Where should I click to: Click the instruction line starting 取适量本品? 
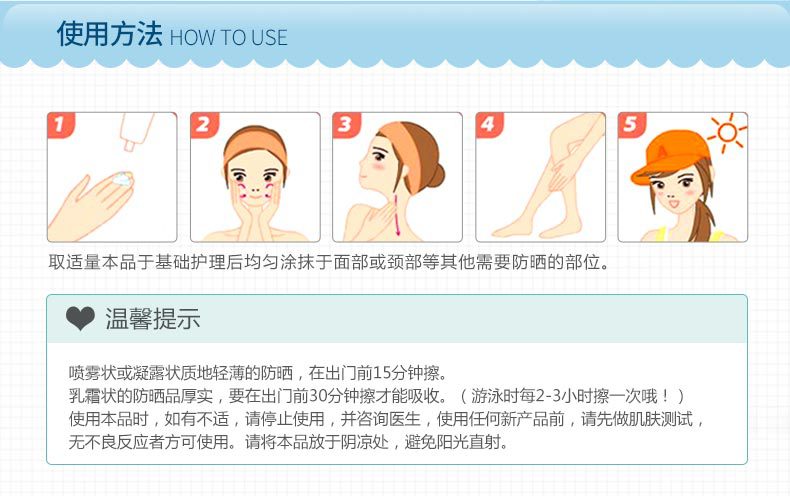[x=330, y=262]
